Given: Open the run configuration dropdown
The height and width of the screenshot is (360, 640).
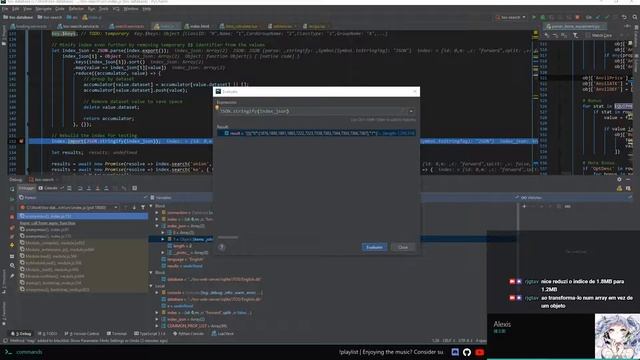Looking at the screenshot, I should pos(510,17).
